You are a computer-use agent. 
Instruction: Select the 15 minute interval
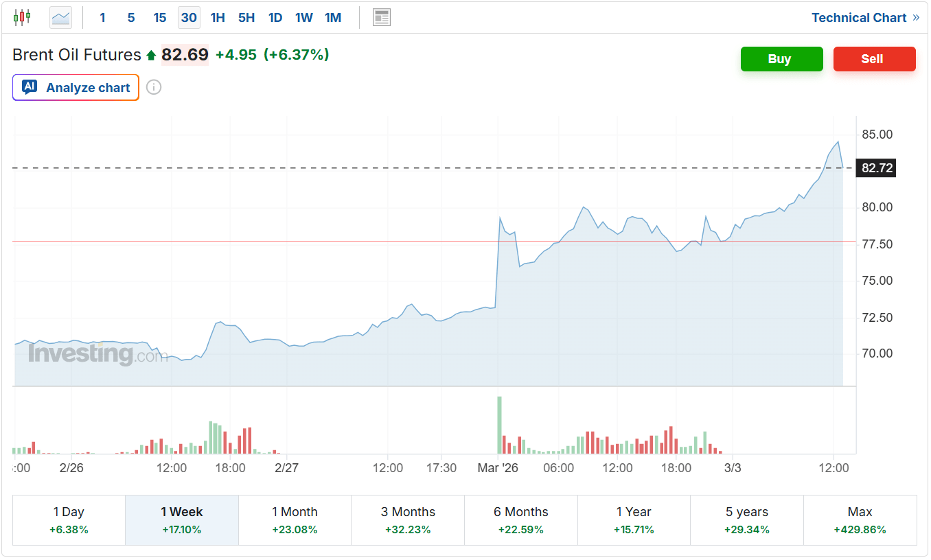[160, 18]
